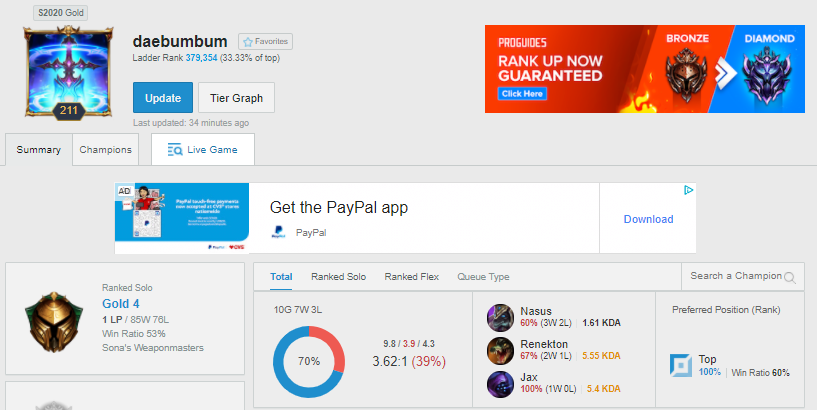
Task: Click the Top position label
Action: (x=707, y=359)
